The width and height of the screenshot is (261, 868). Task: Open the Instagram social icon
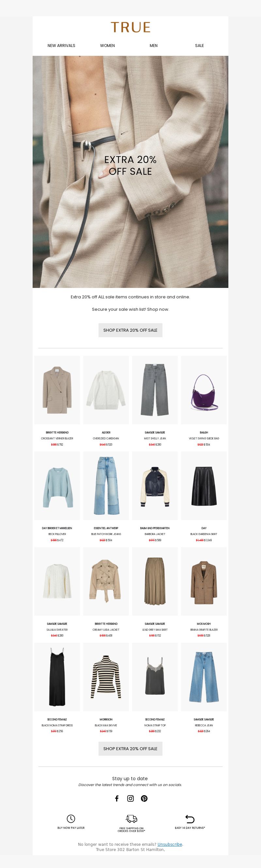click(x=130, y=798)
